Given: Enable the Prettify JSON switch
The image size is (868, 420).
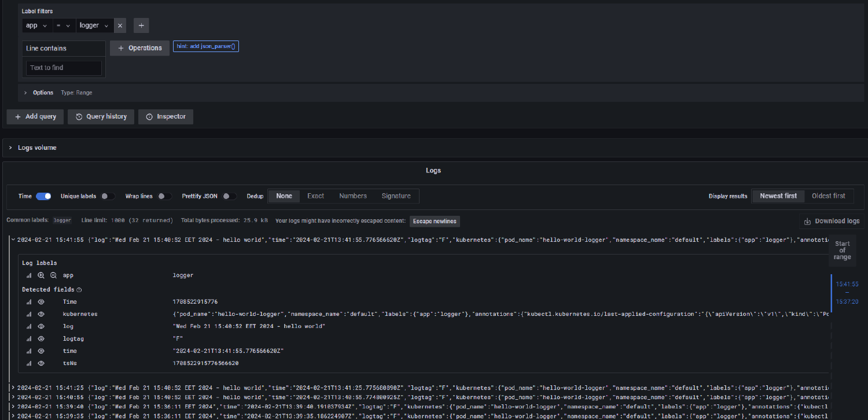Looking at the screenshot, I should 230,196.
